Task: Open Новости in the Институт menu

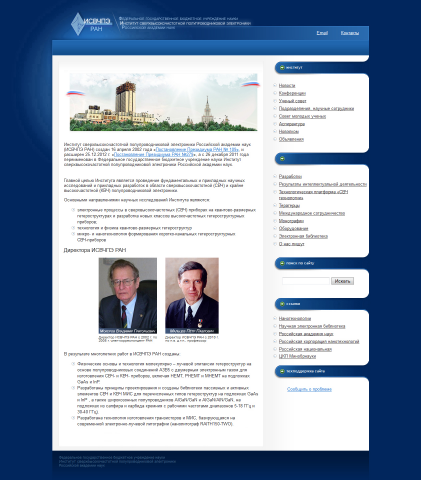Action: [287, 86]
